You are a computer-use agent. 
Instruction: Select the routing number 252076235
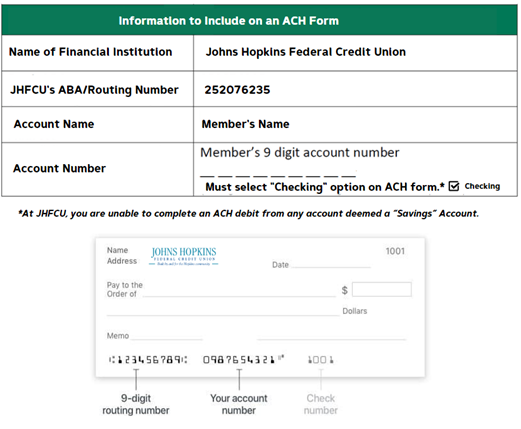point(237,90)
